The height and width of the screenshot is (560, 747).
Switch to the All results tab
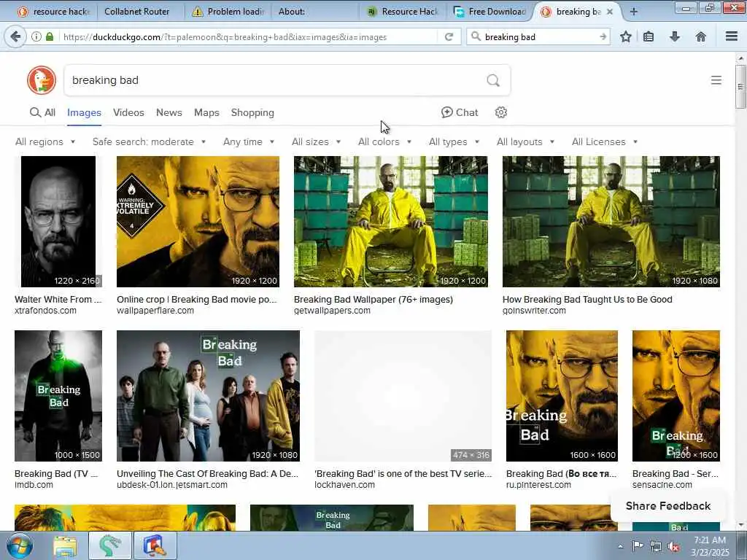coord(42,113)
